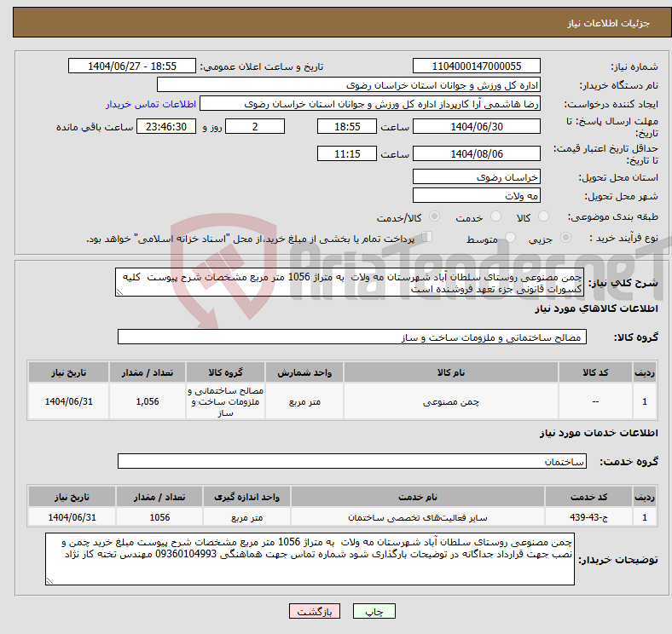Select the کالا/خدمت radio button
672x634 pixels.
click(x=434, y=216)
